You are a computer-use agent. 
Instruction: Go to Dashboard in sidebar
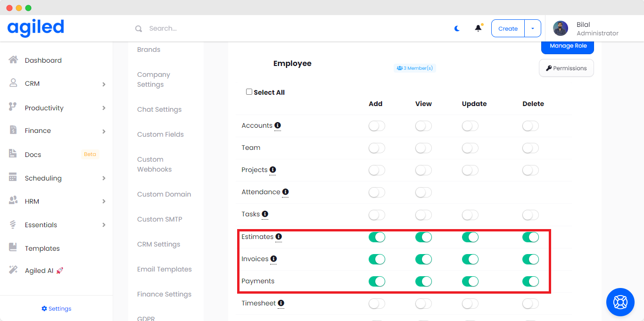pos(43,60)
